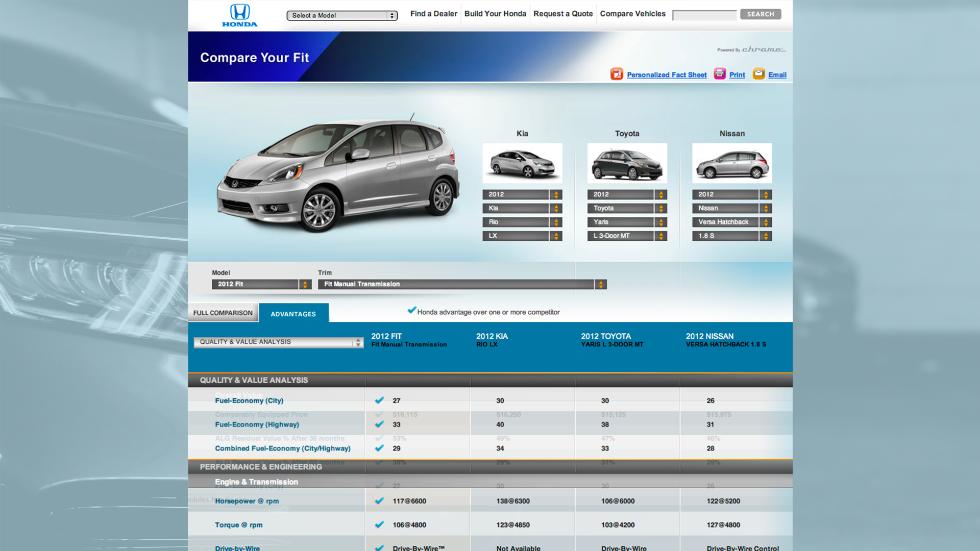The height and width of the screenshot is (551, 980).
Task: Open Drive-by-Wire details
Action: [x=237, y=548]
